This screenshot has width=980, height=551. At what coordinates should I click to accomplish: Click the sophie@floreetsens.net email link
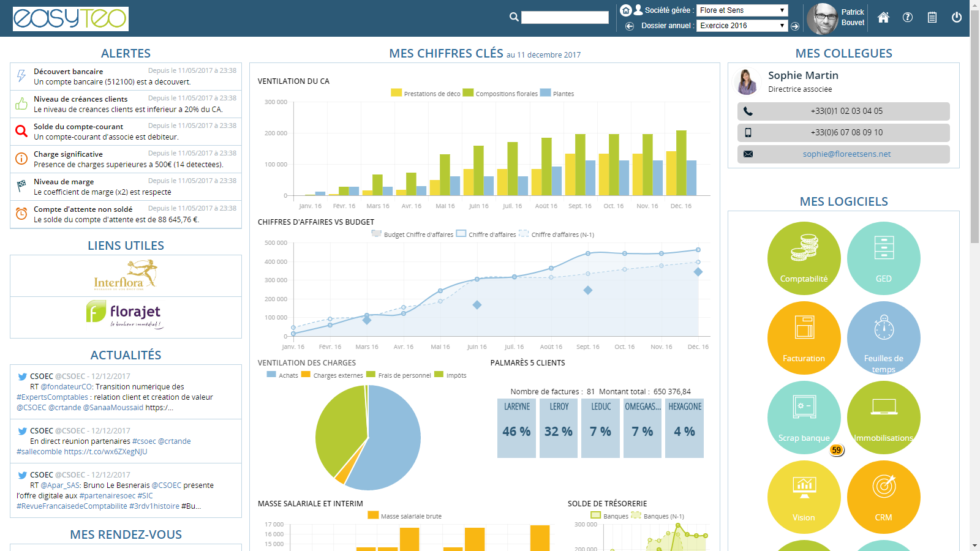click(x=846, y=154)
